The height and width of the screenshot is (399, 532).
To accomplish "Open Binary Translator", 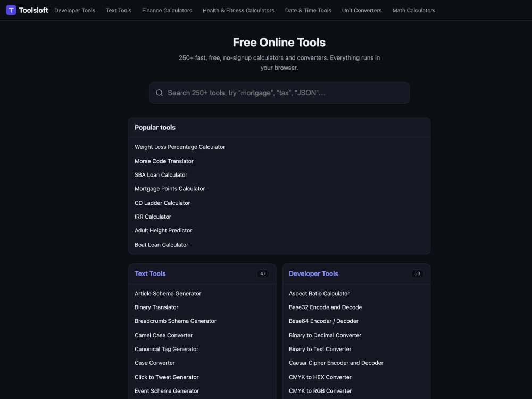I will coord(156,307).
